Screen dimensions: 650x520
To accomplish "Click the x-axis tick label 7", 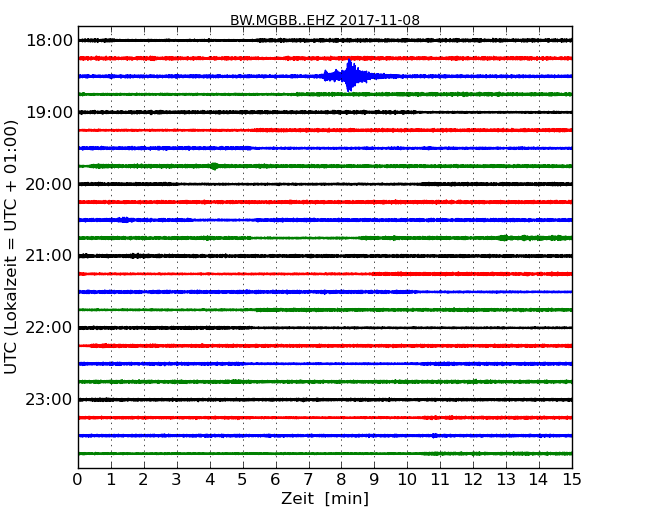I will (308, 480).
